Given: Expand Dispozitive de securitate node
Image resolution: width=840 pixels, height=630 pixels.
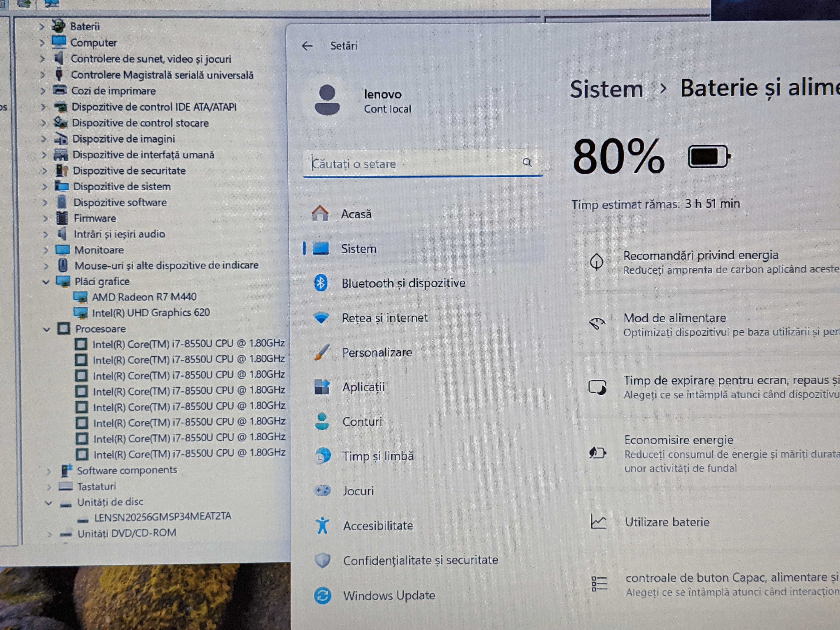Looking at the screenshot, I should click(x=44, y=171).
